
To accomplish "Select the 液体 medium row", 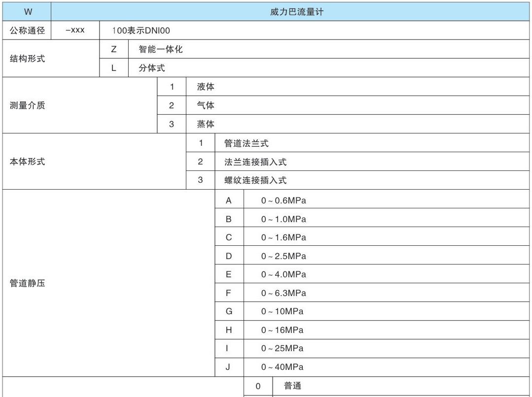I will pyautogui.click(x=206, y=87).
